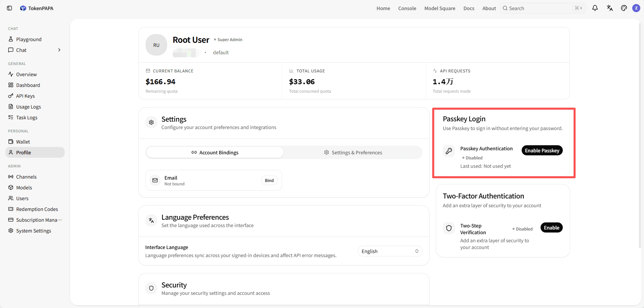
Task: Click the Overview activity icon
Action: (11, 74)
